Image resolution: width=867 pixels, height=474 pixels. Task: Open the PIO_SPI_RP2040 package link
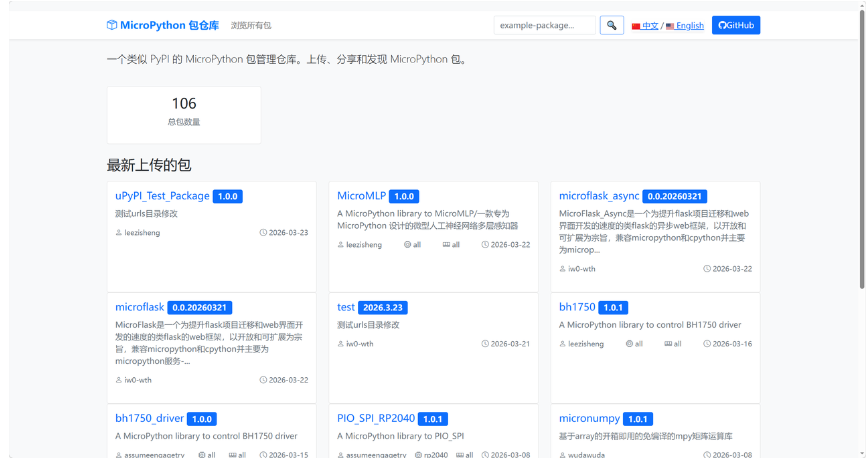coord(376,419)
